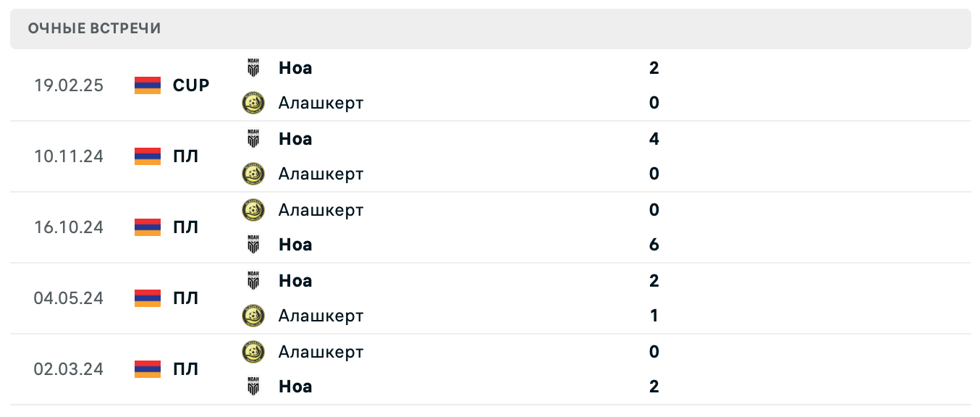The image size is (980, 417).
Task: Click the date 04.05.24
Action: pyautogui.click(x=69, y=298)
